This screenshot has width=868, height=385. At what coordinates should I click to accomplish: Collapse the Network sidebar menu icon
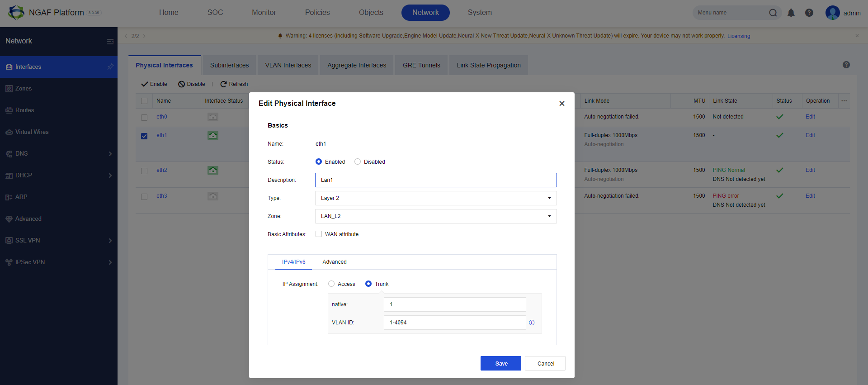(110, 42)
